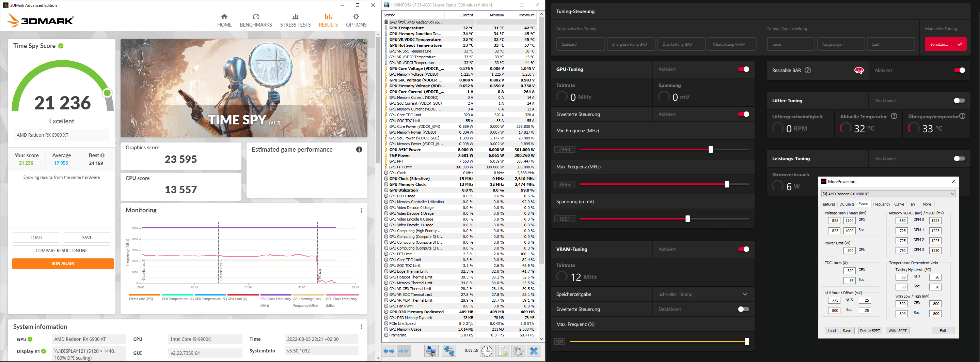Click the magnifier monitor icon in HWiNFO toolbar
The height and width of the screenshot is (362, 980).
pyautogui.click(x=431, y=351)
